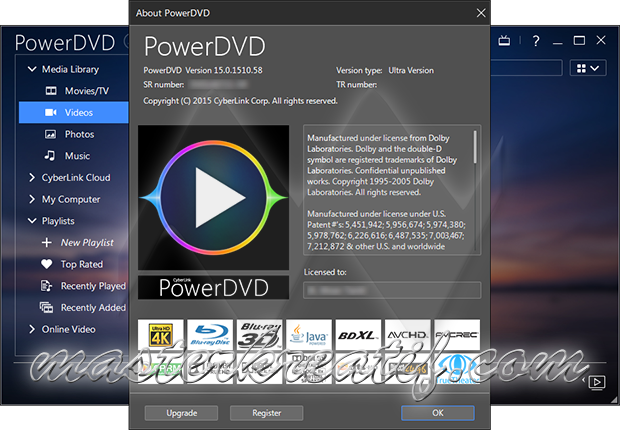Click the AVCREC format badge
This screenshot has width=620, height=430.
point(457,335)
